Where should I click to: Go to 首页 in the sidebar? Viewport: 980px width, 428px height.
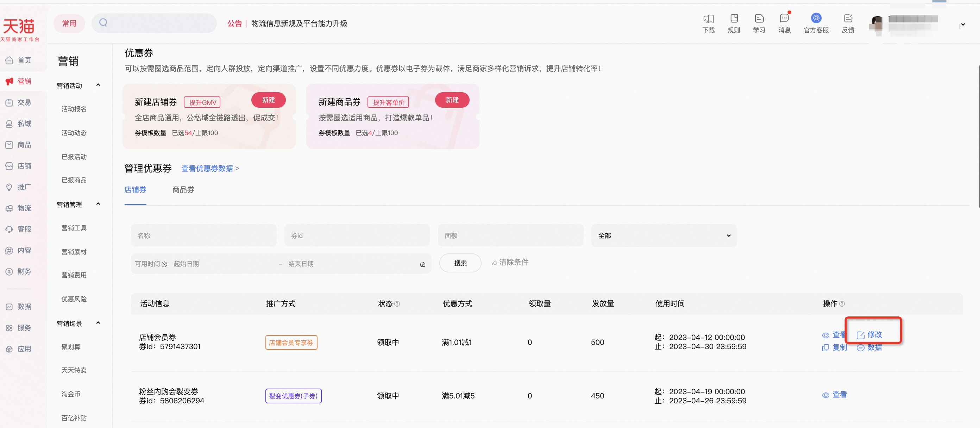click(x=18, y=60)
